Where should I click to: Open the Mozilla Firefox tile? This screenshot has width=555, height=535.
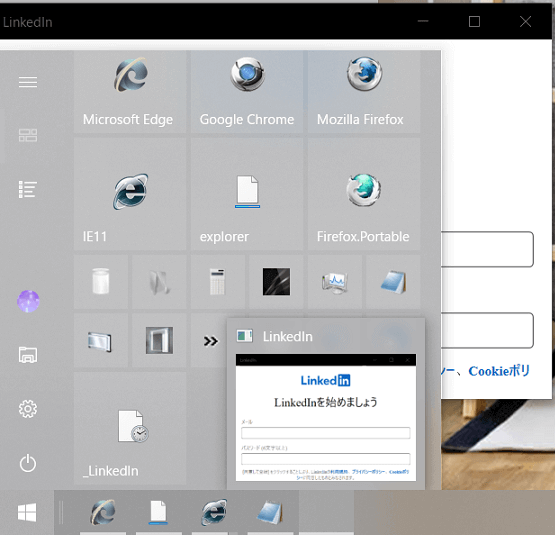click(x=364, y=91)
